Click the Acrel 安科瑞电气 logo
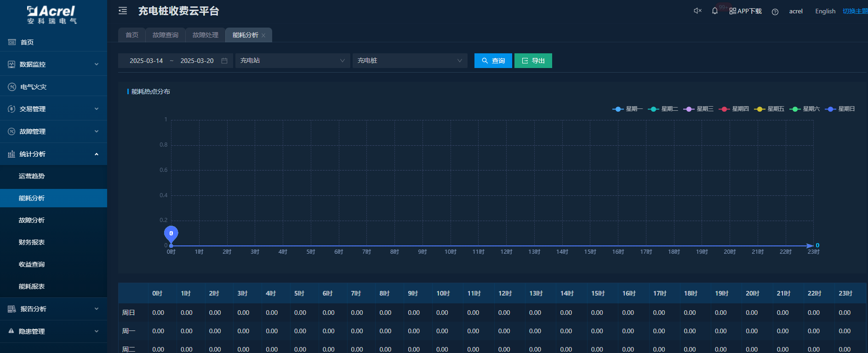 point(52,15)
